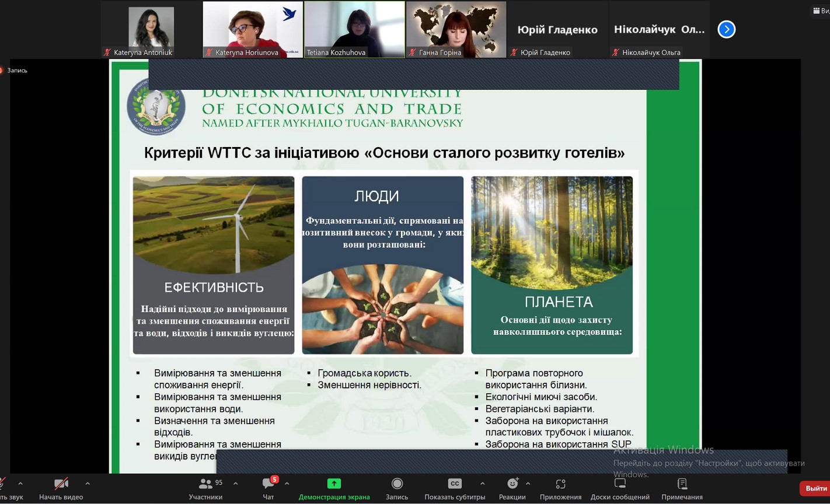Image resolution: width=830 pixels, height=504 pixels.
Task: Expand audio options arrow beside звук
Action: tap(20, 484)
